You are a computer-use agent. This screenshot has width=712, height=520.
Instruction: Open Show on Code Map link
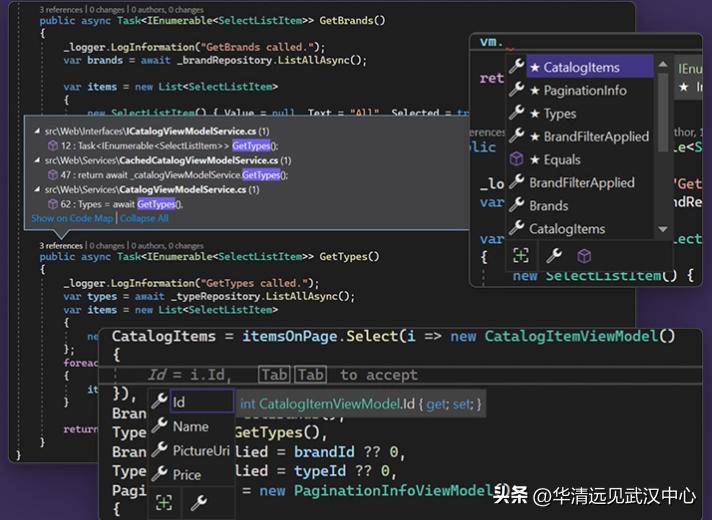coord(72,218)
